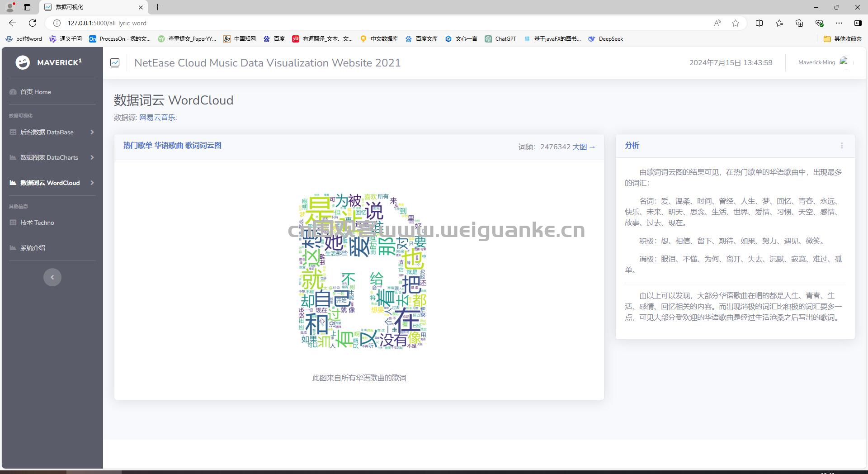Open the 系统介绍 sidebar item
Viewport: 868px width, 474px height.
[33, 248]
